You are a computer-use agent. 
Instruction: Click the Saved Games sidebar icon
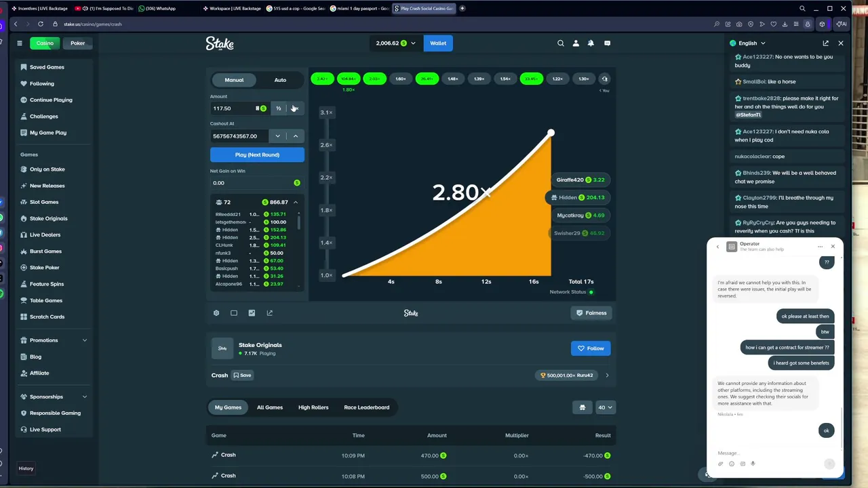click(x=24, y=67)
